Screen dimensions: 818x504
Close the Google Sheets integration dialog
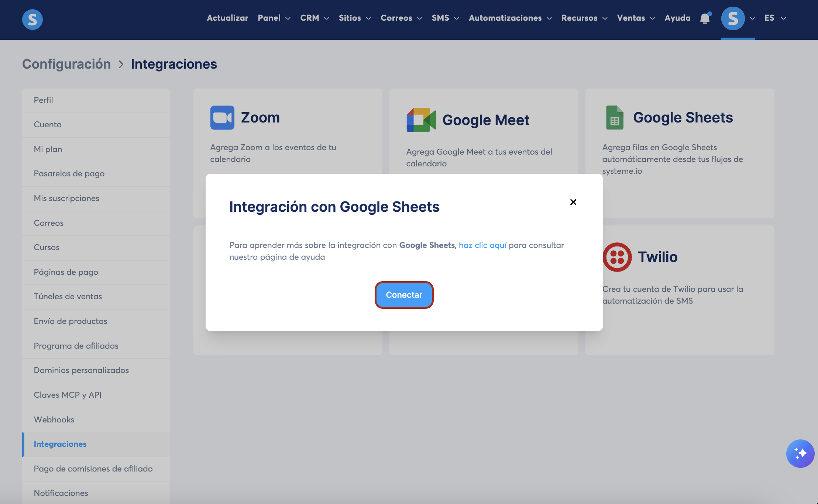pyautogui.click(x=573, y=202)
